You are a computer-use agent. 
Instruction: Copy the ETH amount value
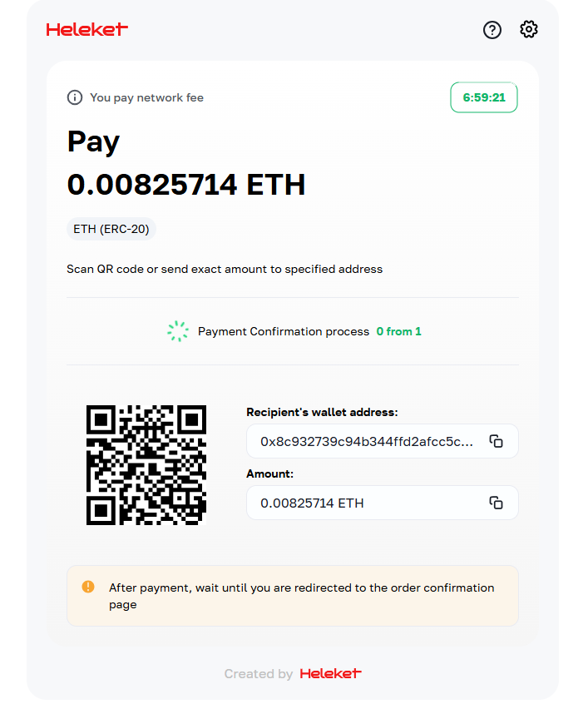(496, 503)
